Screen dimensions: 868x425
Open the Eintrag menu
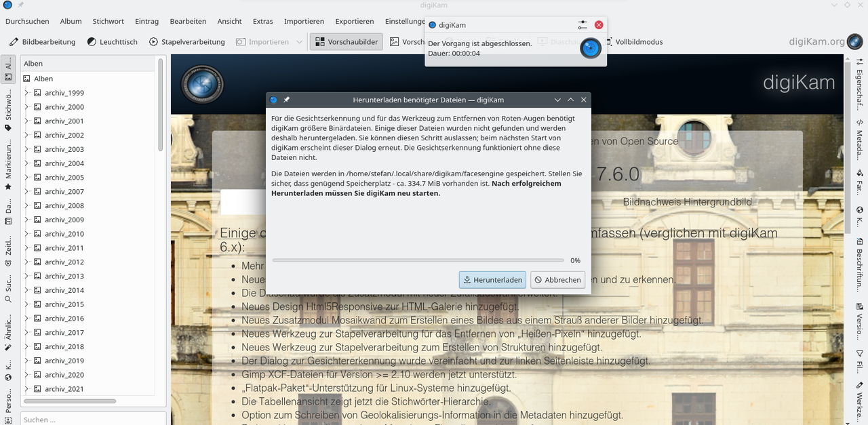[x=146, y=21]
